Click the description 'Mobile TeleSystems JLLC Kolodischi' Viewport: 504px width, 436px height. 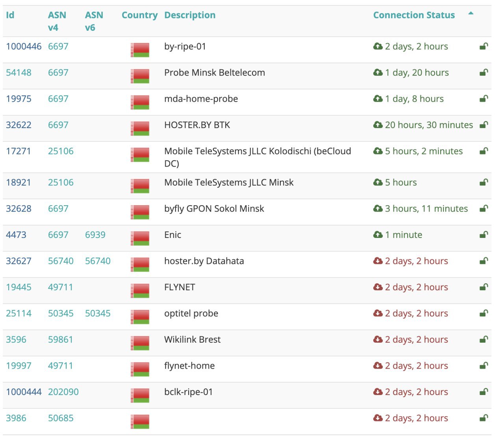click(x=238, y=151)
